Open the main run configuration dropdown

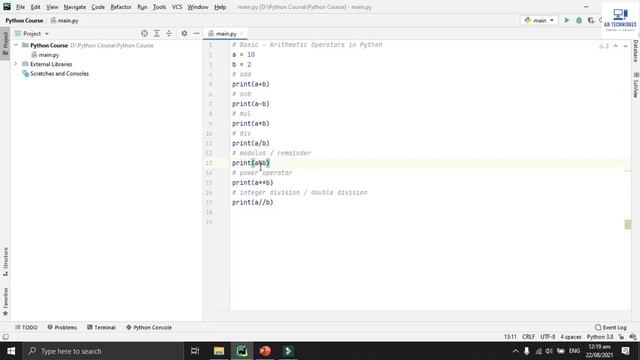click(x=539, y=20)
